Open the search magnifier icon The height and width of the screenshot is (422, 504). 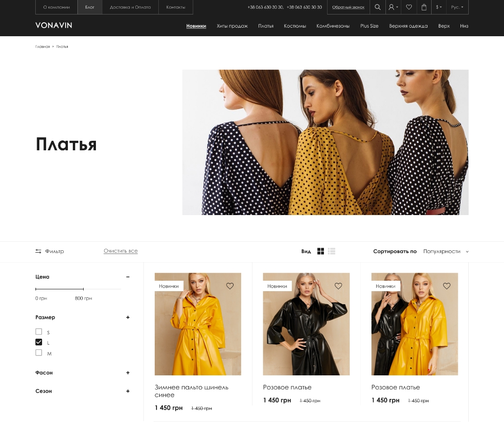coord(378,7)
